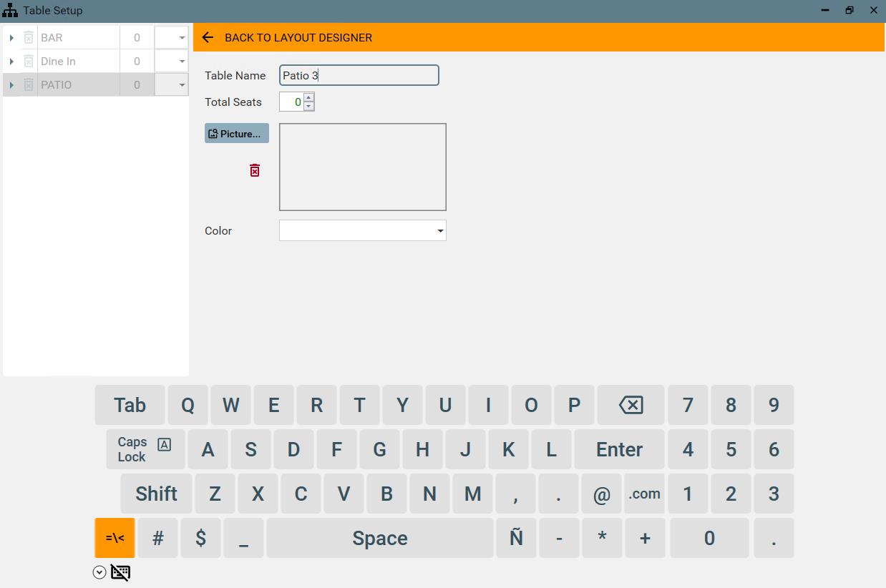This screenshot has height=588, width=886.
Task: Tap the P key
Action: (574, 405)
